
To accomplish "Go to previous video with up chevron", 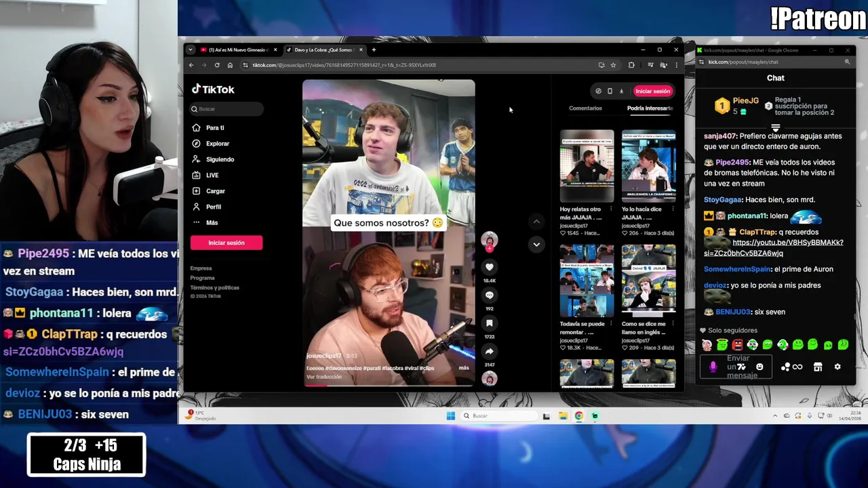I will [536, 222].
